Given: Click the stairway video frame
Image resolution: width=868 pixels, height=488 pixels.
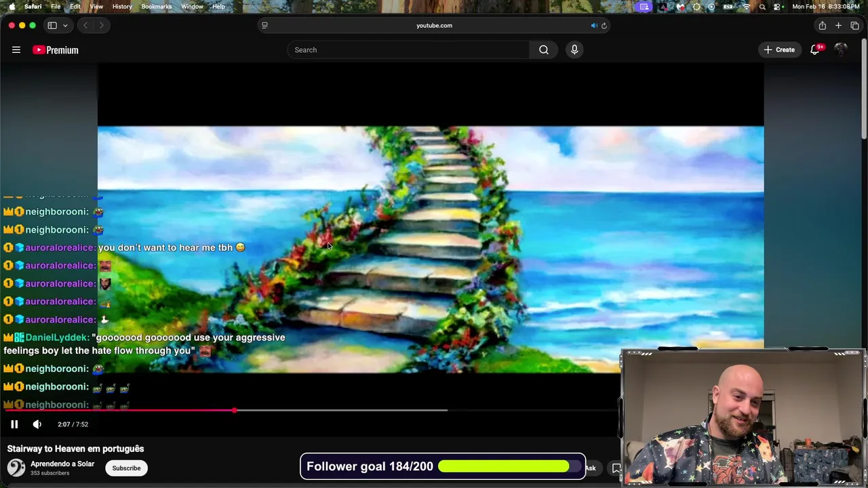Looking at the screenshot, I should (431, 249).
